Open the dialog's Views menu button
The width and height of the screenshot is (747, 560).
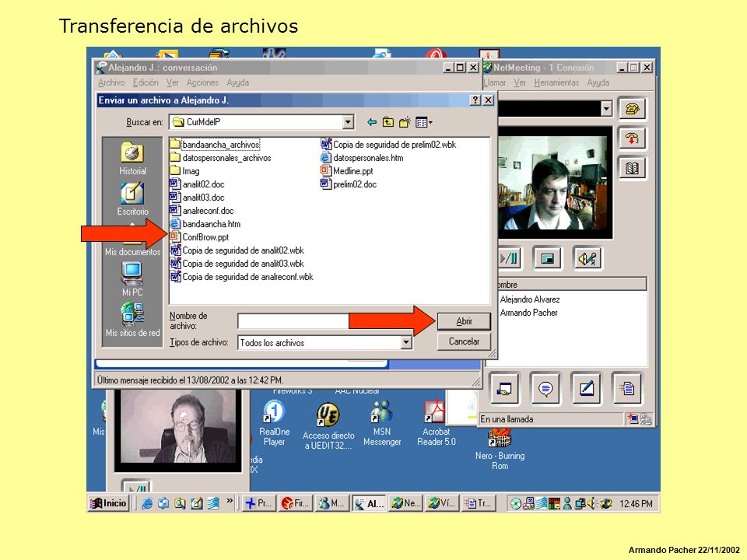[423, 122]
